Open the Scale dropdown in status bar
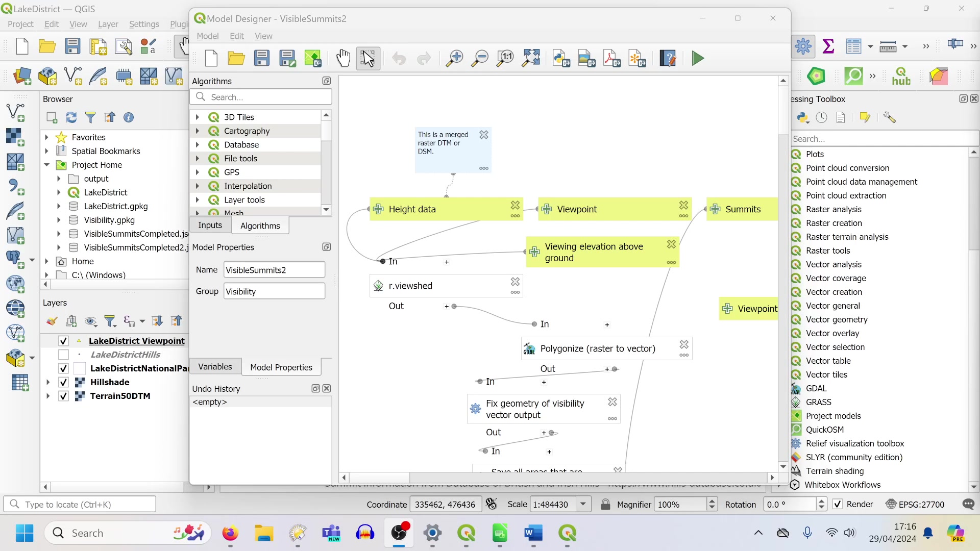 tap(583, 504)
